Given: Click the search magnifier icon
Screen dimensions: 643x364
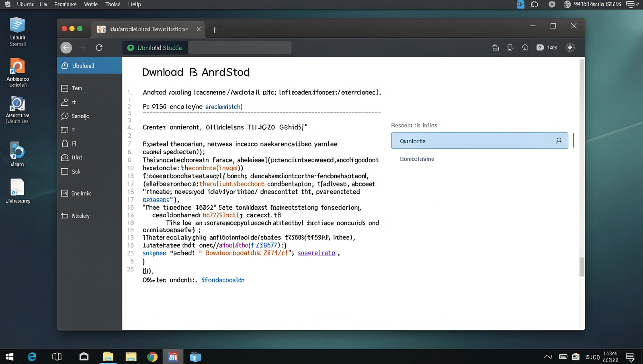Looking at the screenshot, I should point(559,141).
